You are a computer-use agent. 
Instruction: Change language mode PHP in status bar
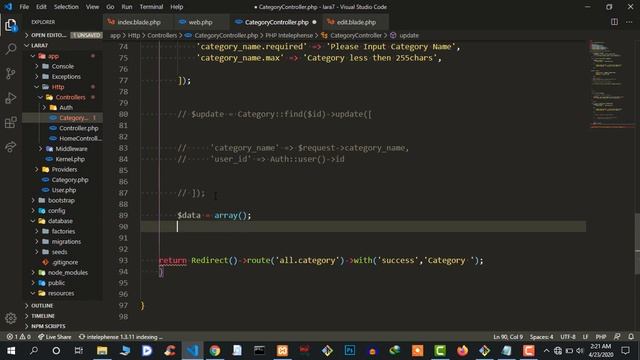point(601,337)
